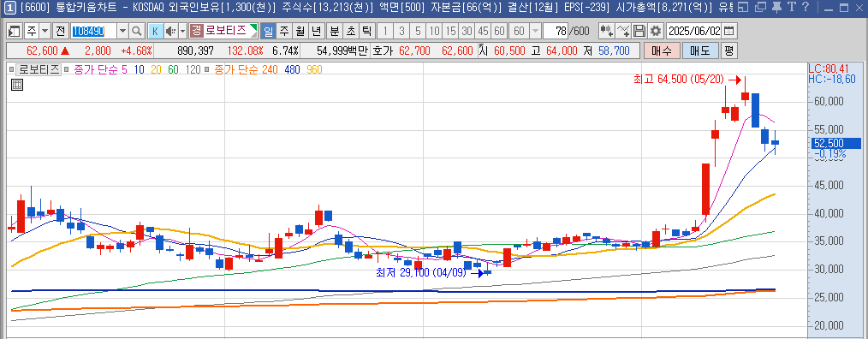Select the 주 weekly chart period
The width and height of the screenshot is (868, 339).
[x=283, y=31]
